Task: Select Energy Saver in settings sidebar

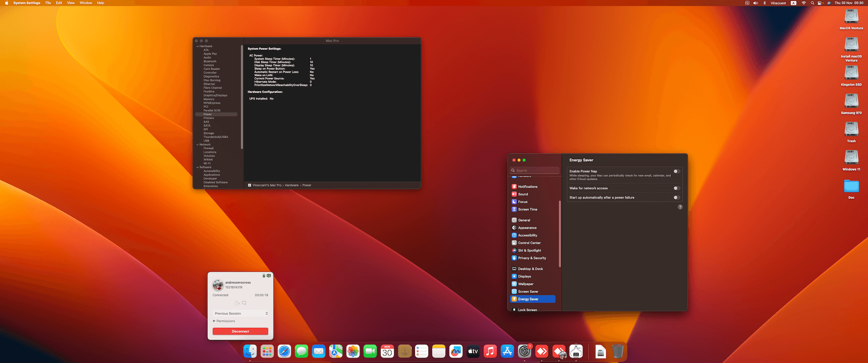Action: 533,299
